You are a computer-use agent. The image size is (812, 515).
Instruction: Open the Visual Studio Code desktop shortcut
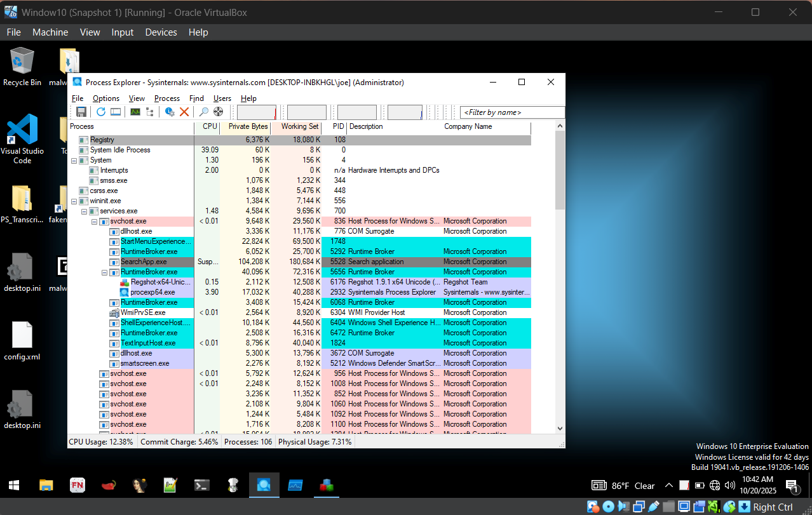click(22, 139)
